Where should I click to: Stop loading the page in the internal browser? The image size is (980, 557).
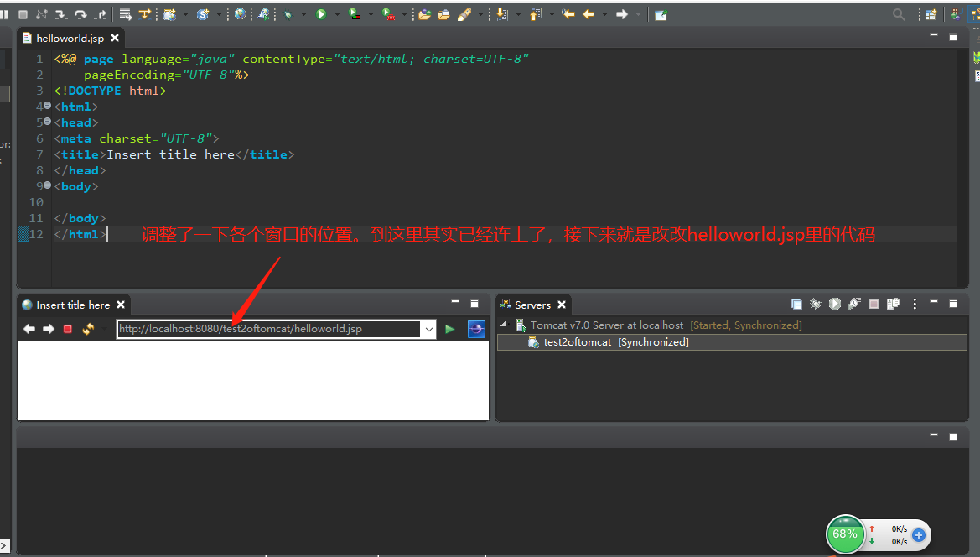66,329
